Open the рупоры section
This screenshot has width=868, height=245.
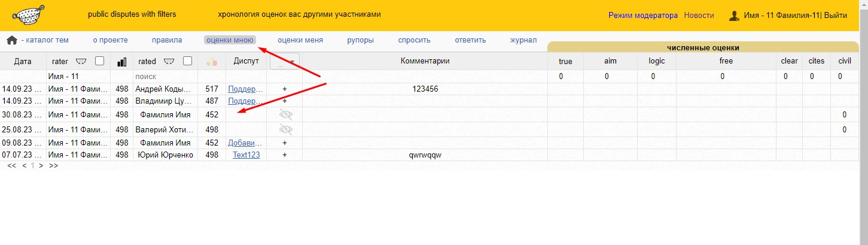click(x=361, y=40)
